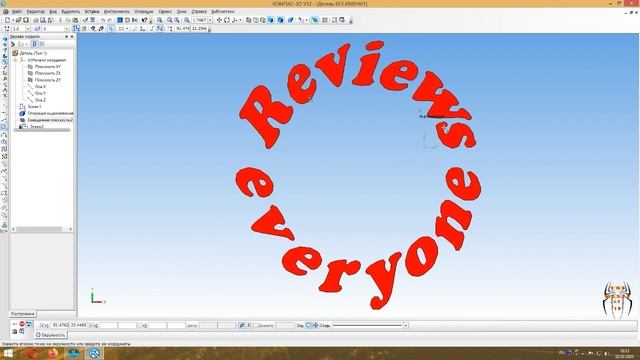Select the Circle tool in the left toolbar
640x360 pixels.
[4, 127]
